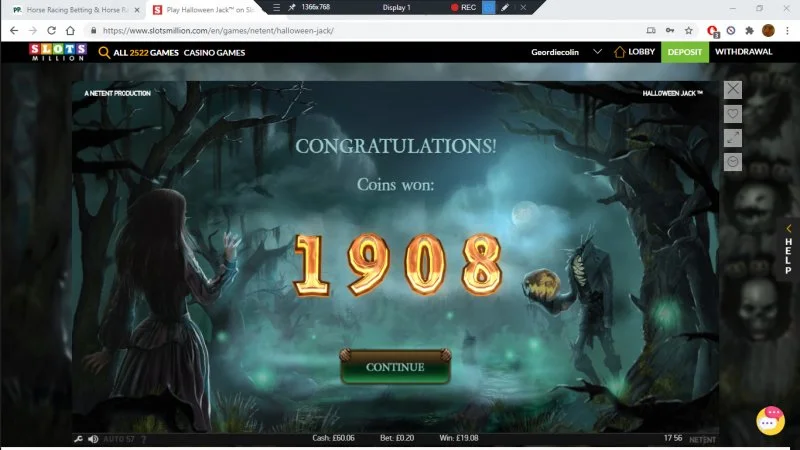Open CASINO GAMES menu
Screen dimensions: 800x450
(x=214, y=53)
